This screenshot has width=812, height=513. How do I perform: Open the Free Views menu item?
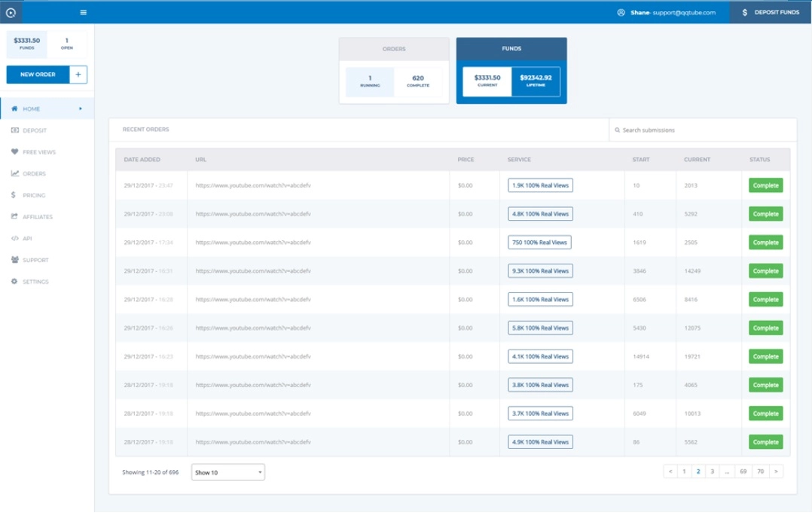click(47, 152)
